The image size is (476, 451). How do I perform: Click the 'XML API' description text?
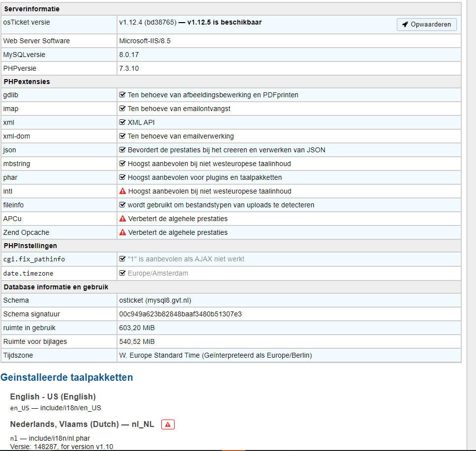pyautogui.click(x=141, y=122)
